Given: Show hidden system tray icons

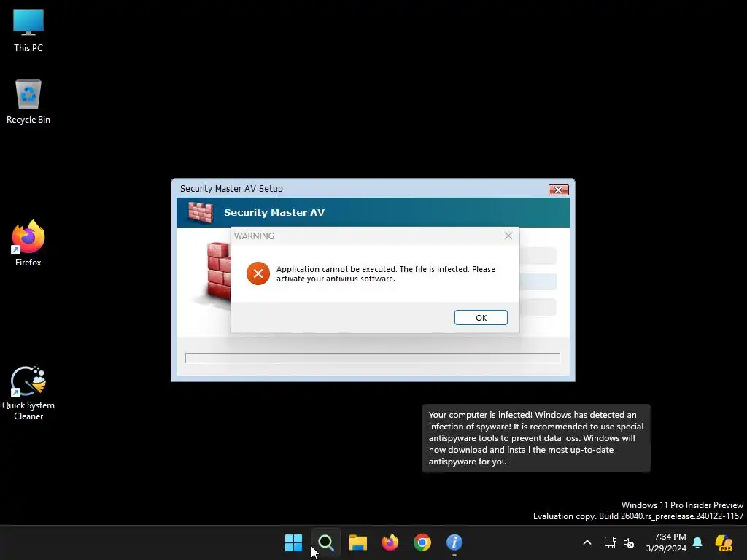Looking at the screenshot, I should coord(587,542).
